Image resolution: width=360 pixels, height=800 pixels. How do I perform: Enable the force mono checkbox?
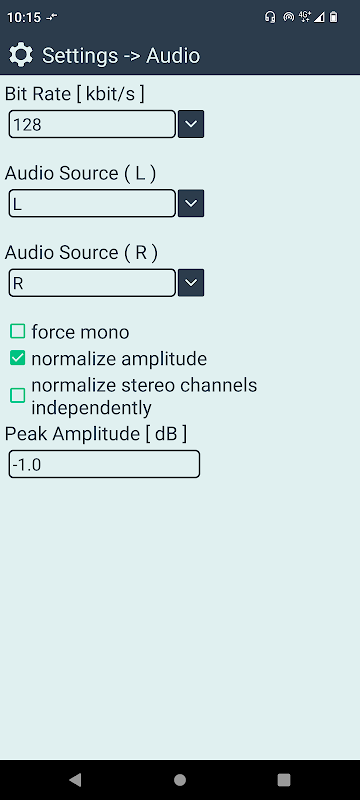18,332
